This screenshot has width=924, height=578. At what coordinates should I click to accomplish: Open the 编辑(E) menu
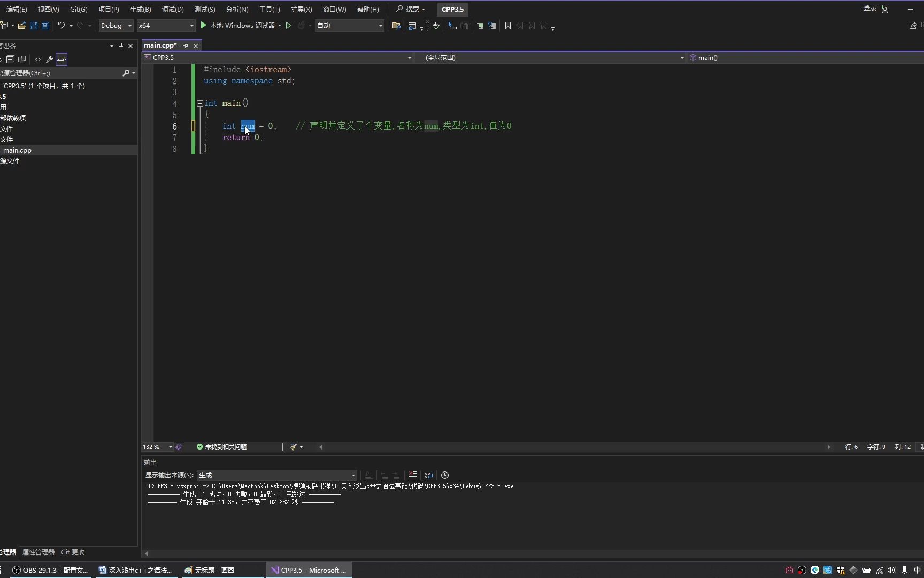[17, 9]
